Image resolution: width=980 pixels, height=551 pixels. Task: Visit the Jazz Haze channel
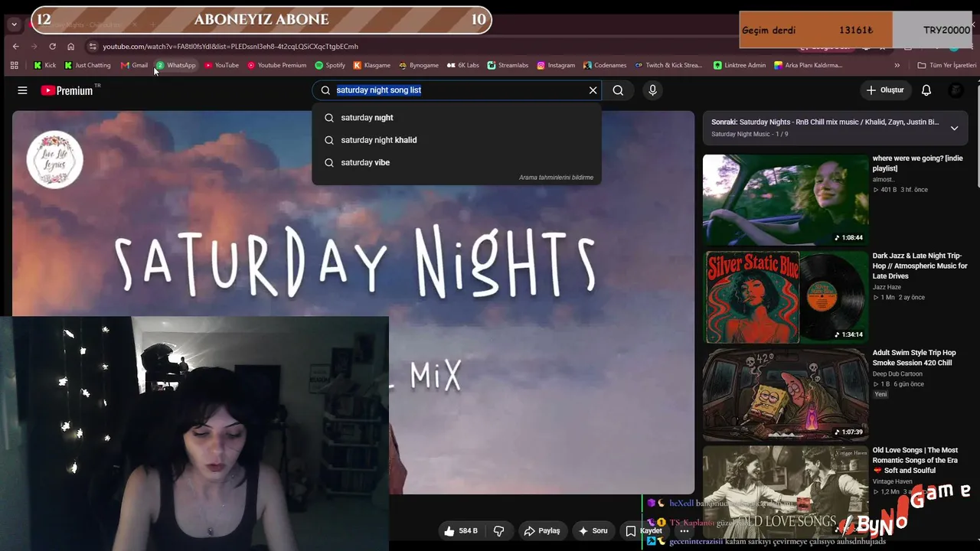click(x=887, y=287)
